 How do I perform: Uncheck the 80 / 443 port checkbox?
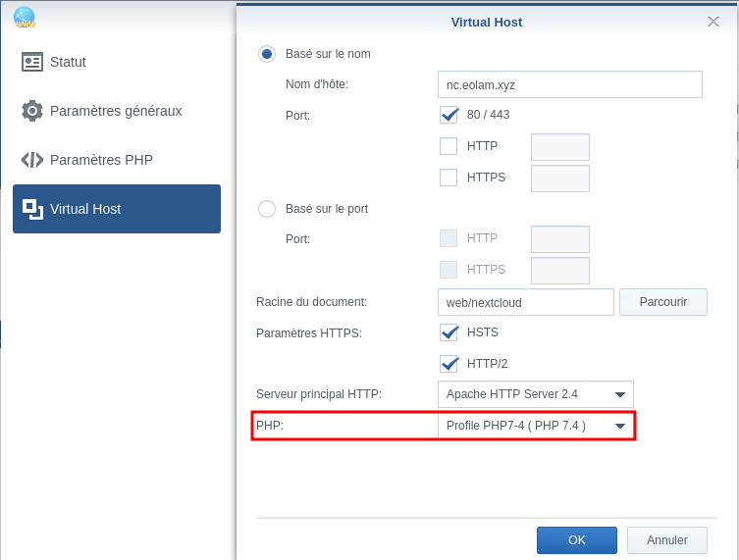point(449,115)
